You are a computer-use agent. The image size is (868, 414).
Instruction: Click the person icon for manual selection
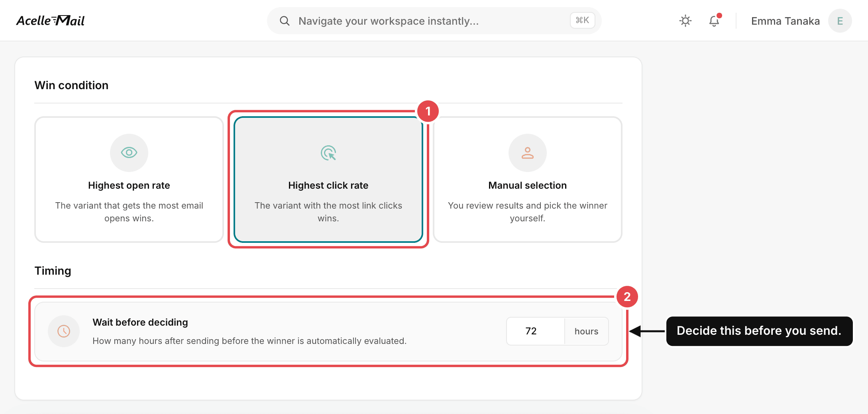coord(528,152)
